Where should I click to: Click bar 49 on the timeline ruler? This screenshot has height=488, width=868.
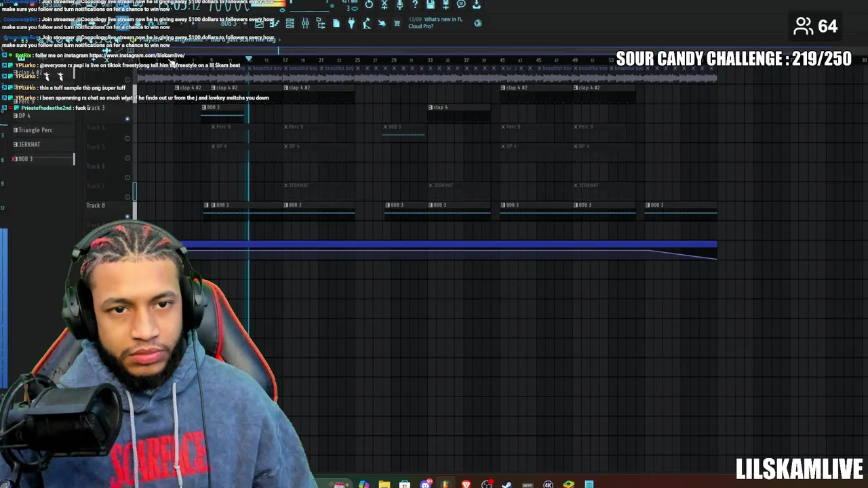[x=575, y=60]
